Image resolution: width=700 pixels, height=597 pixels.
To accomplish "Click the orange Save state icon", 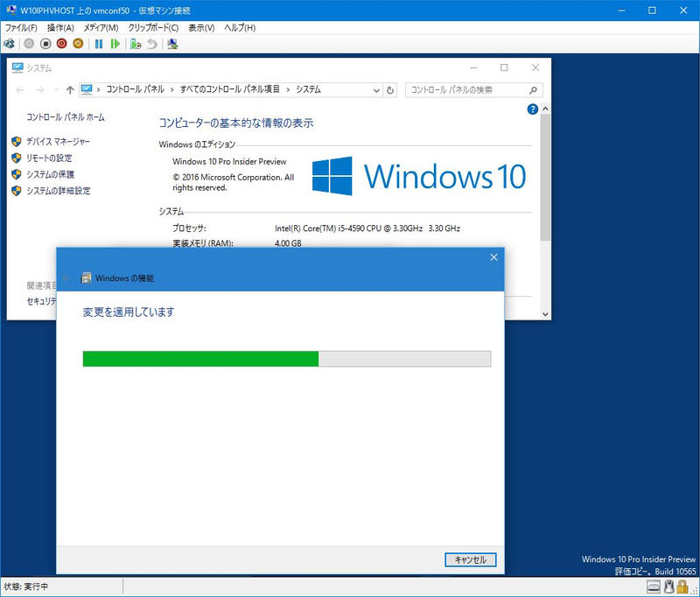I will click(x=78, y=44).
